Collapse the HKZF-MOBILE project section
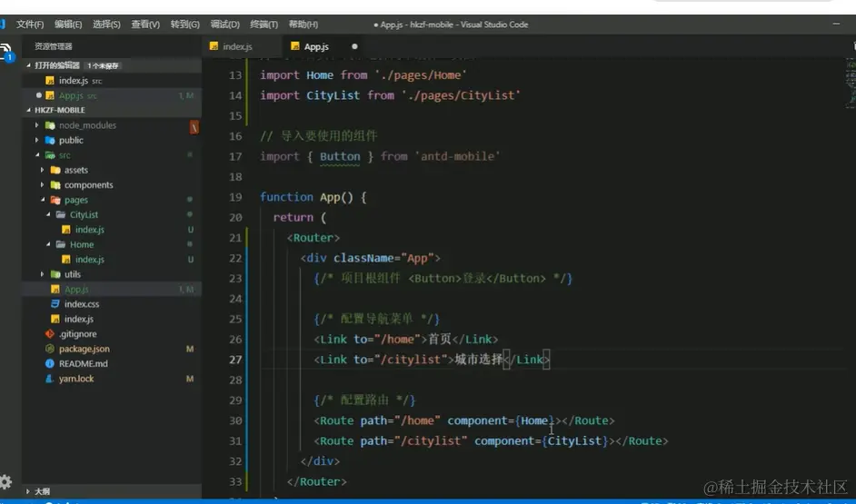The image size is (856, 504). pyautogui.click(x=29, y=110)
